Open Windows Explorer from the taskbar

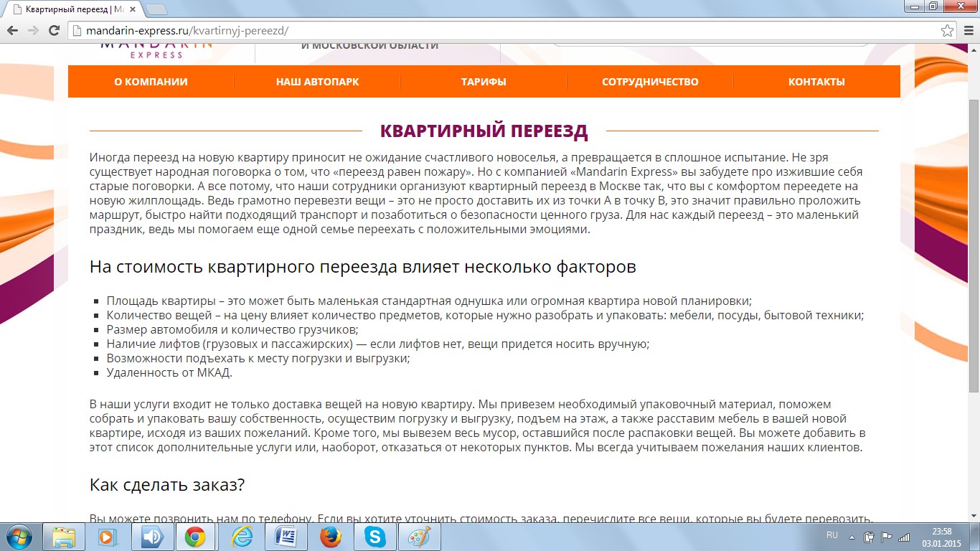(x=64, y=537)
